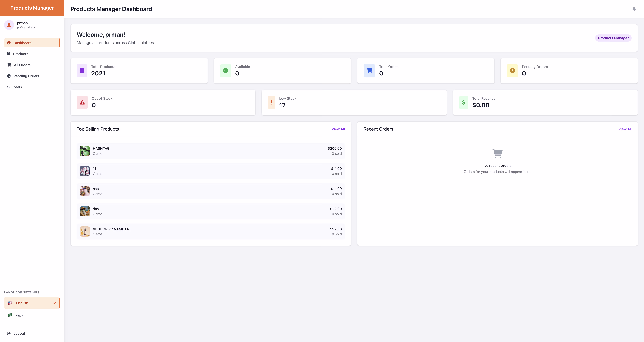Open the prman user profile avatar
The height and width of the screenshot is (342, 644).
tap(9, 25)
